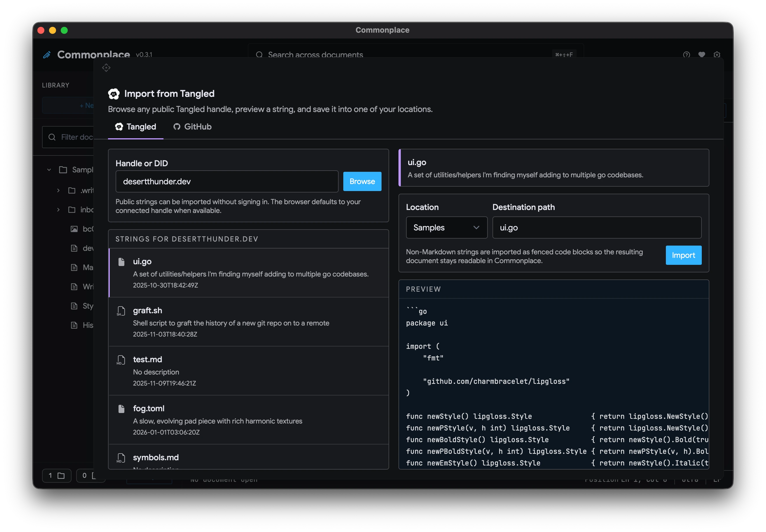Select the Tangled tab
The width and height of the screenshot is (766, 532).
(135, 127)
